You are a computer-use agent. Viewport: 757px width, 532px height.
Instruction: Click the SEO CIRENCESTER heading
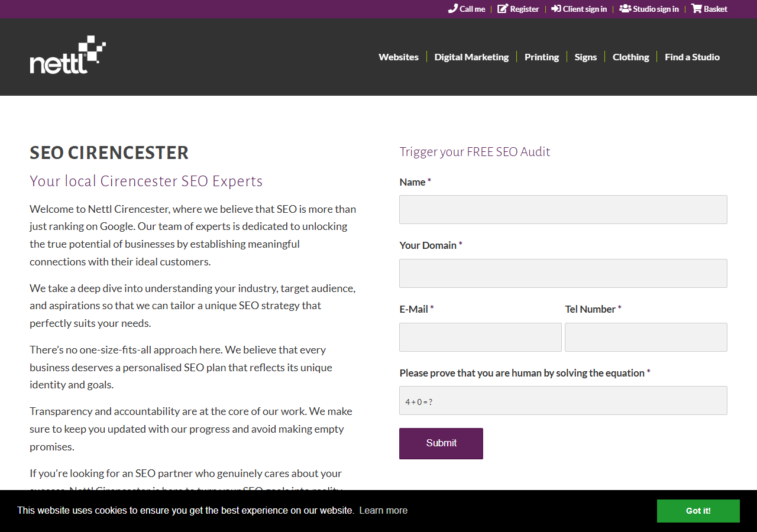pos(109,153)
